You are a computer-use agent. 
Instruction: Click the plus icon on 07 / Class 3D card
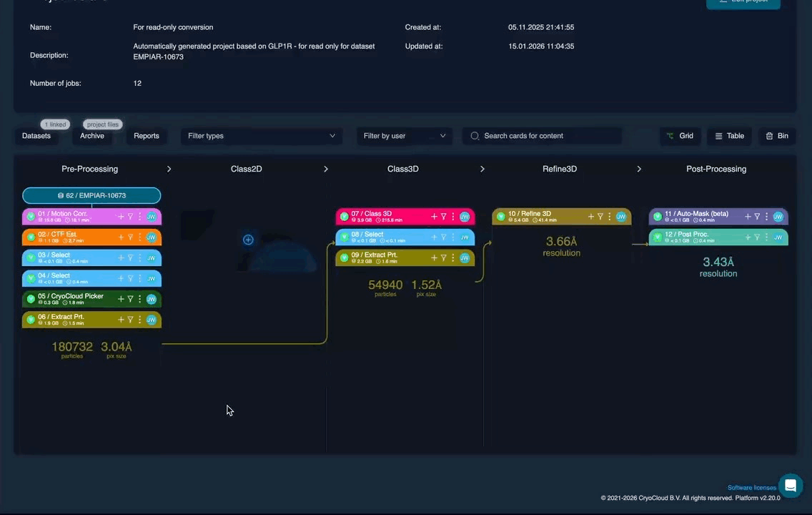[x=434, y=217]
